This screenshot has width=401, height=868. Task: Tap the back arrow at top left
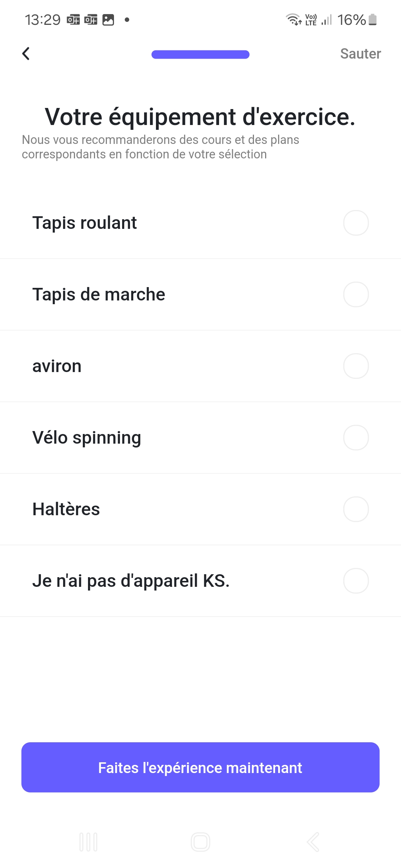[26, 54]
